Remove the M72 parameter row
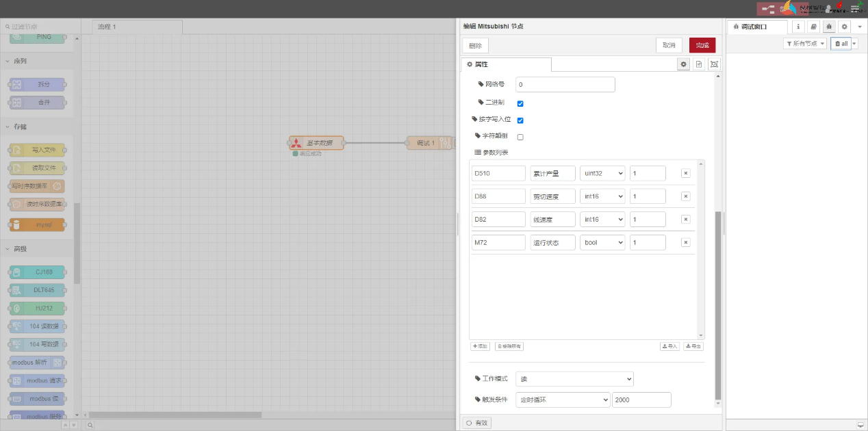The image size is (868, 431). click(685, 243)
